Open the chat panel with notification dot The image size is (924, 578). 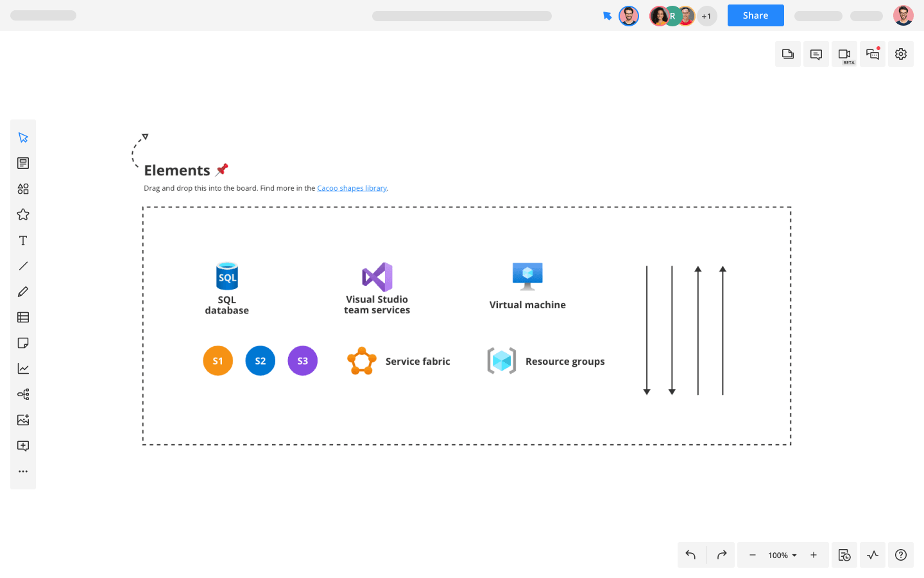873,54
